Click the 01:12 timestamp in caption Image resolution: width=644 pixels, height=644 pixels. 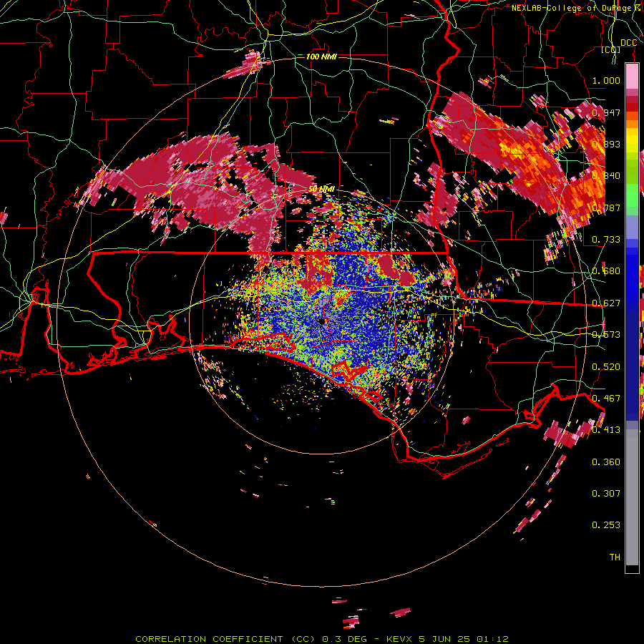pos(493,639)
